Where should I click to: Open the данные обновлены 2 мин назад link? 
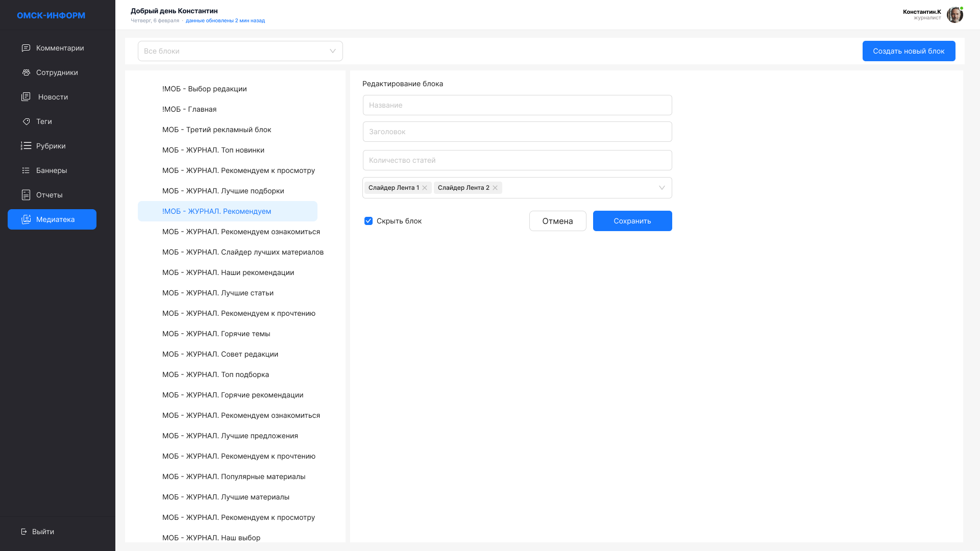(x=225, y=21)
